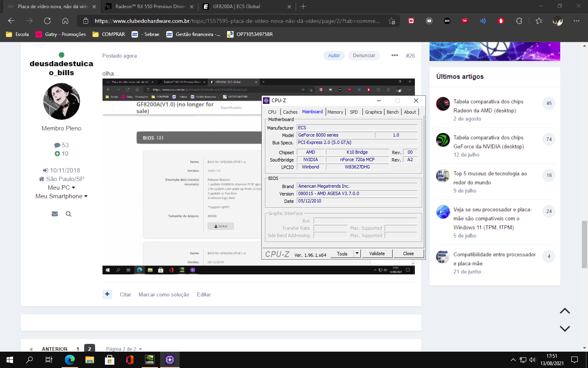This screenshot has width=588, height=368.
Task: Open the browser profile avatar
Action: coord(557,21)
